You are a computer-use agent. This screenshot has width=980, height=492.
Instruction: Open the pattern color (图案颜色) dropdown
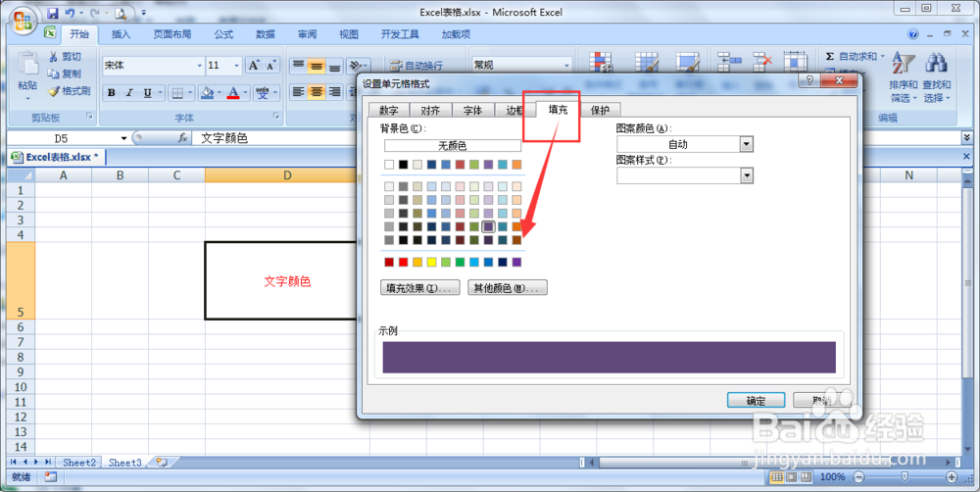pos(746,144)
